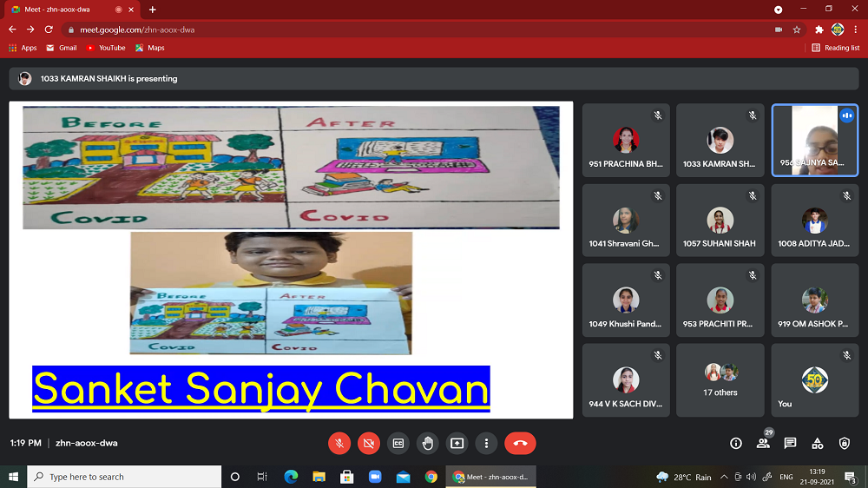Viewport: 868px width, 488px height.
Task: Open host controls shield icon
Action: 845,443
